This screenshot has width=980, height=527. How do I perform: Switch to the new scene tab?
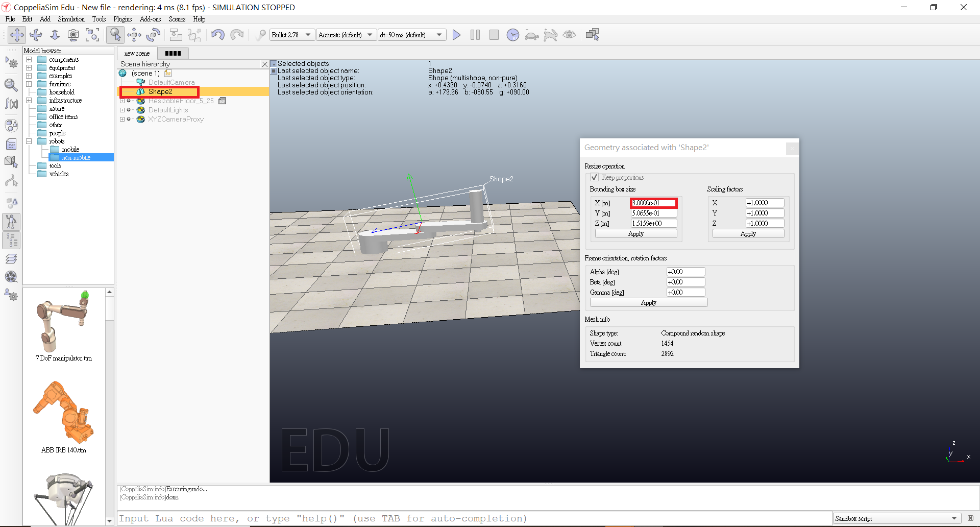[137, 53]
